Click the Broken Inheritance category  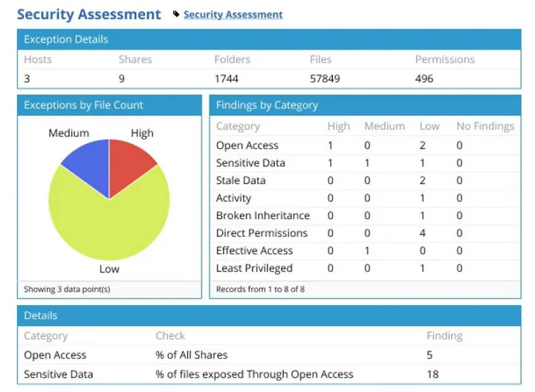[x=262, y=215]
